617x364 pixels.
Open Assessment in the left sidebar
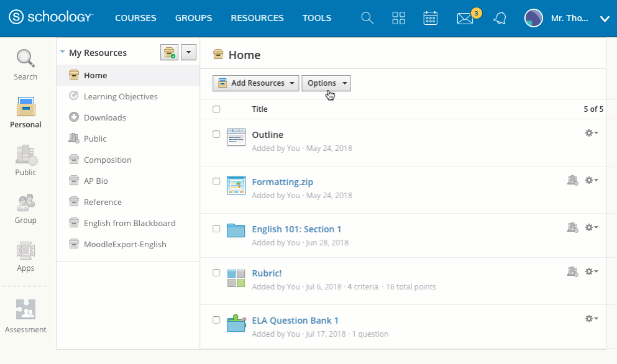point(25,316)
